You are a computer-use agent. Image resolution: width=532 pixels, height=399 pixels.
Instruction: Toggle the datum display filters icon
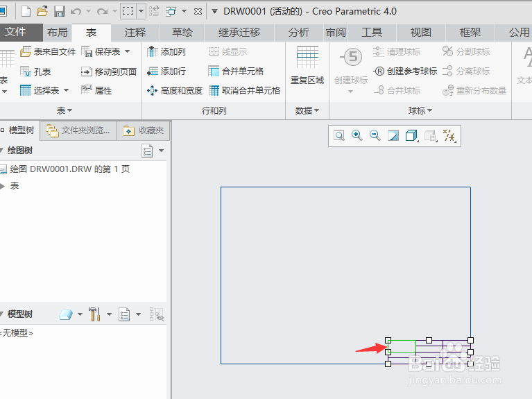coord(449,136)
